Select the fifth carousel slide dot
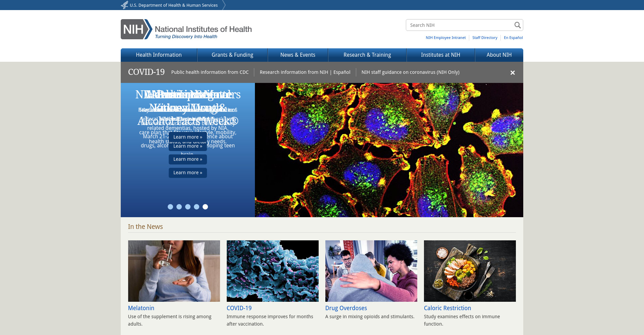Image resolution: width=644 pixels, height=335 pixels. pyautogui.click(x=205, y=207)
